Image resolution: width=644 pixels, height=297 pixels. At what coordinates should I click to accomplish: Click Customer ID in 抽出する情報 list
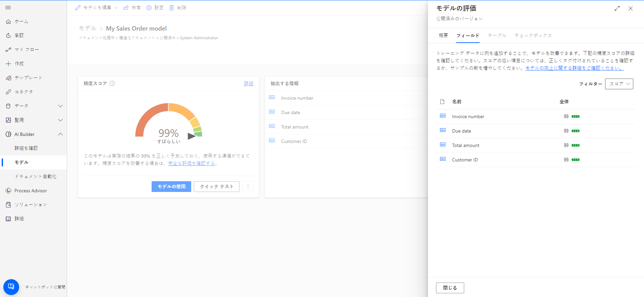[x=294, y=141]
